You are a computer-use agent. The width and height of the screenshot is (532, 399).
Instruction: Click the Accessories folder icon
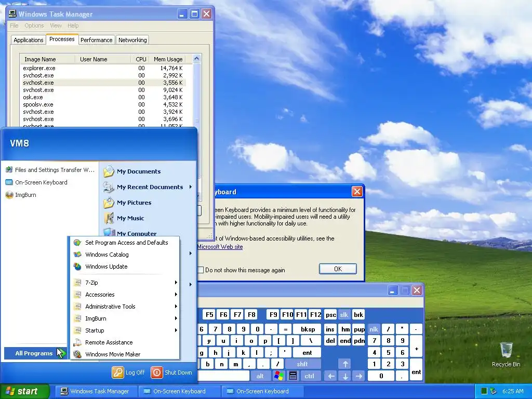pyautogui.click(x=78, y=295)
